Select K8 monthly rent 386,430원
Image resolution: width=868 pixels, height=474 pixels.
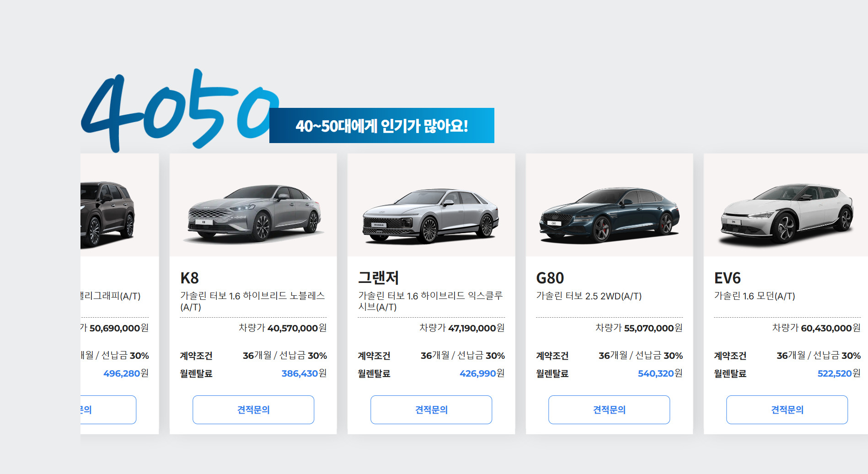pos(304,373)
